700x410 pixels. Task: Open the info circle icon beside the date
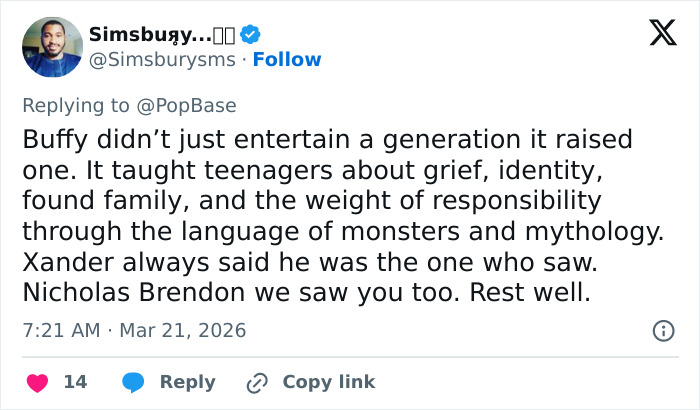coord(662,330)
